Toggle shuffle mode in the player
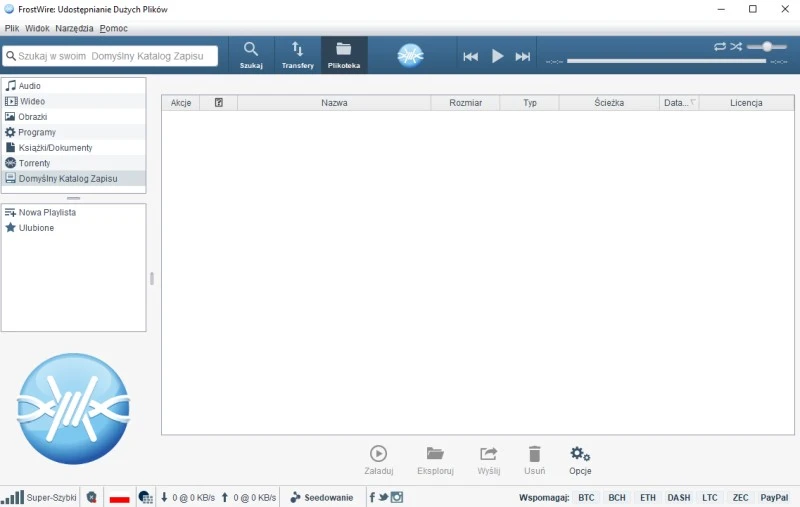Image resolution: width=800 pixels, height=507 pixels. [x=736, y=46]
